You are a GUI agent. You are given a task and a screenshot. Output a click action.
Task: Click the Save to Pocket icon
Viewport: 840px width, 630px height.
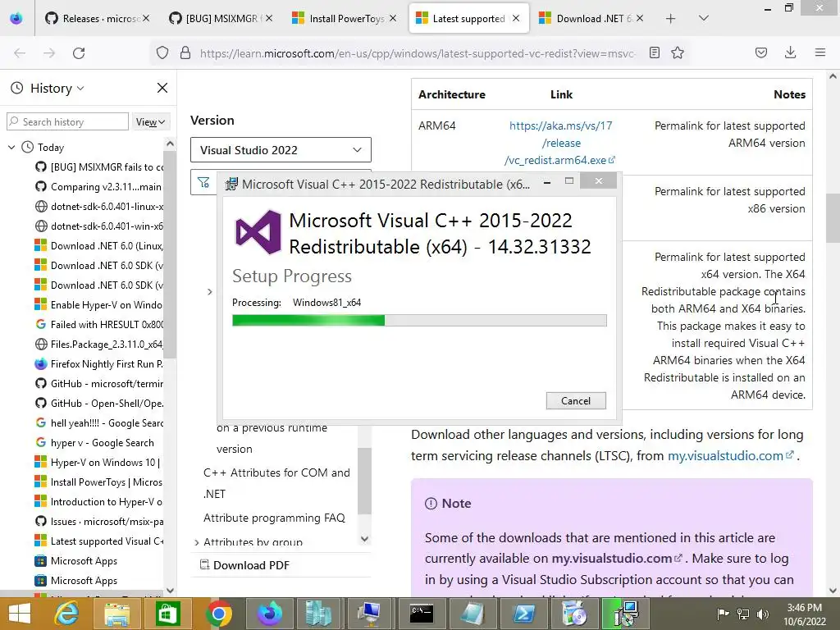click(x=760, y=52)
